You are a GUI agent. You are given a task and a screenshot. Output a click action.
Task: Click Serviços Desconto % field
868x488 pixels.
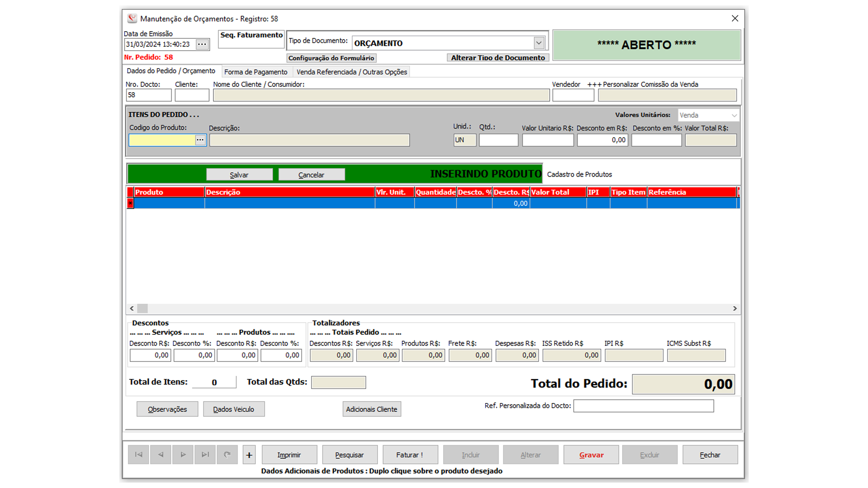point(194,355)
